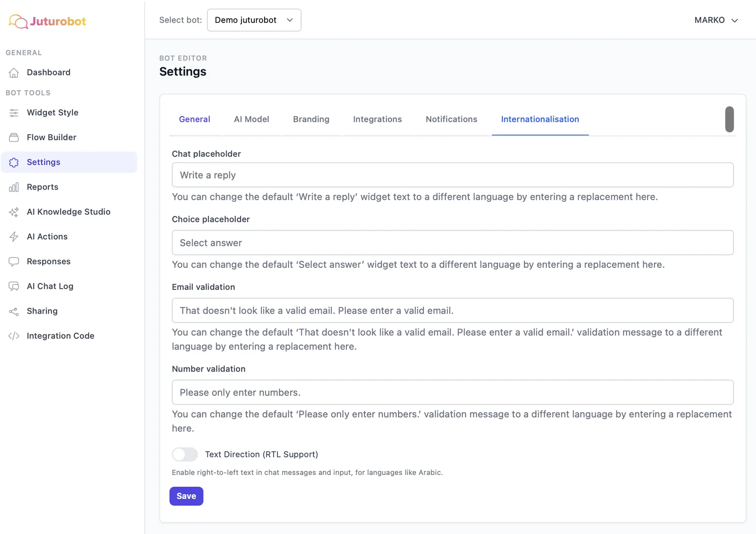756x534 pixels.
Task: Go to the Notifications tab
Action: (x=451, y=119)
